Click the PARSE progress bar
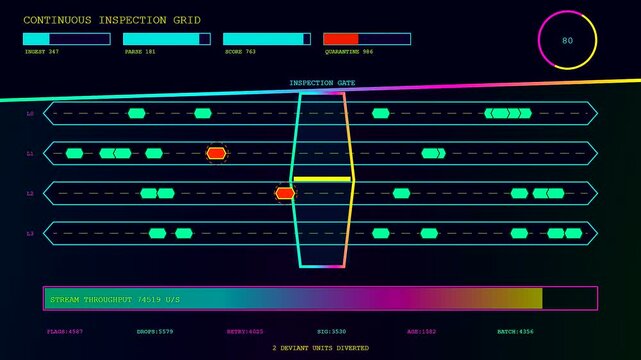Viewport: 641px width, 360px height. click(167, 39)
